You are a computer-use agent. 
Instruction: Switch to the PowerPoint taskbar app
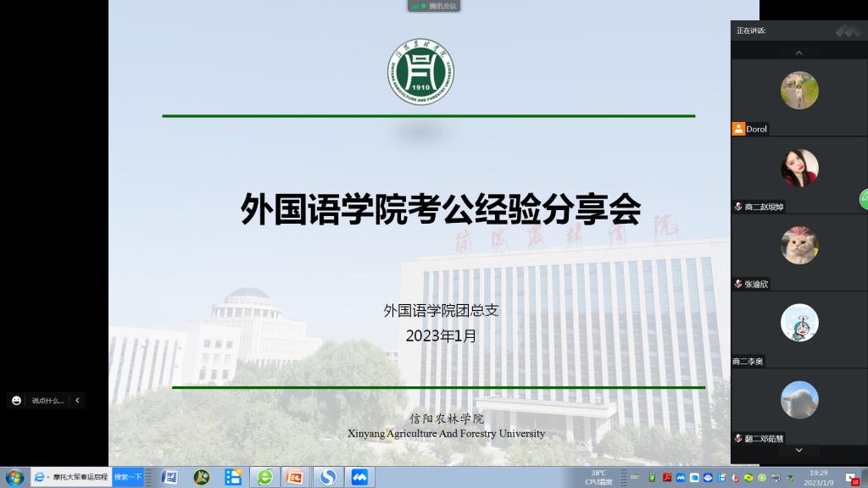295,477
